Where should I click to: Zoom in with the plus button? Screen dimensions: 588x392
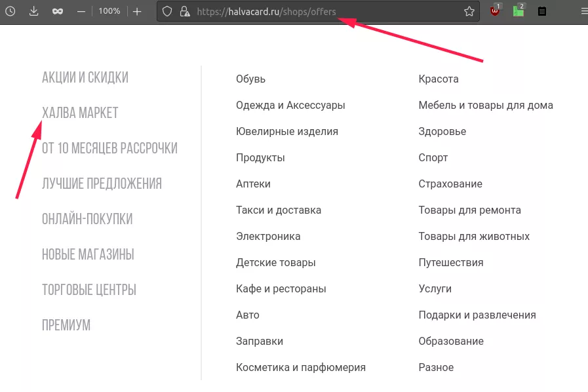[136, 11]
